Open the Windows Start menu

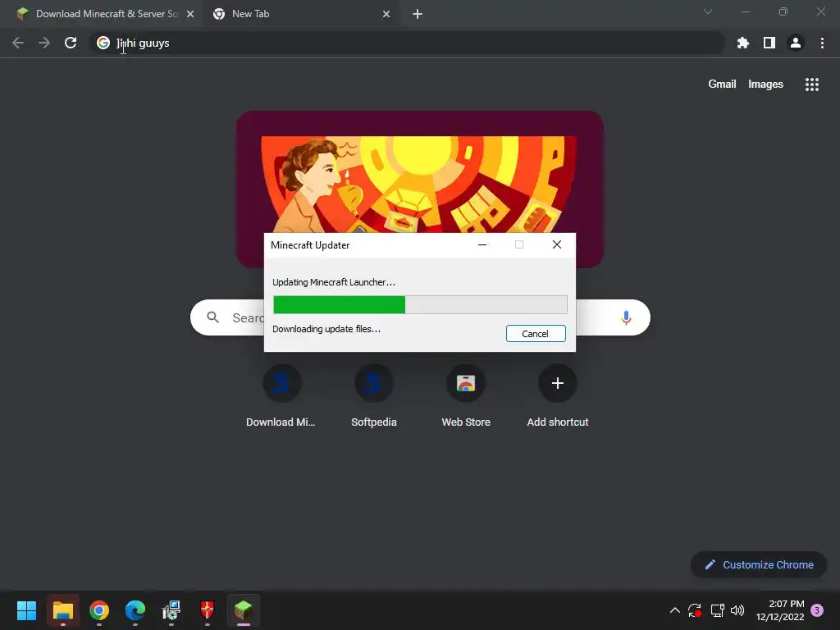pos(27,610)
